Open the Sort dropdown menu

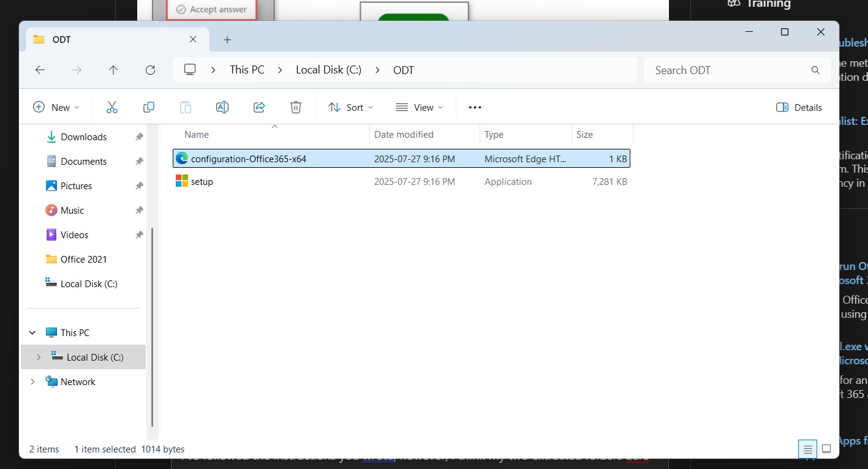tap(350, 107)
